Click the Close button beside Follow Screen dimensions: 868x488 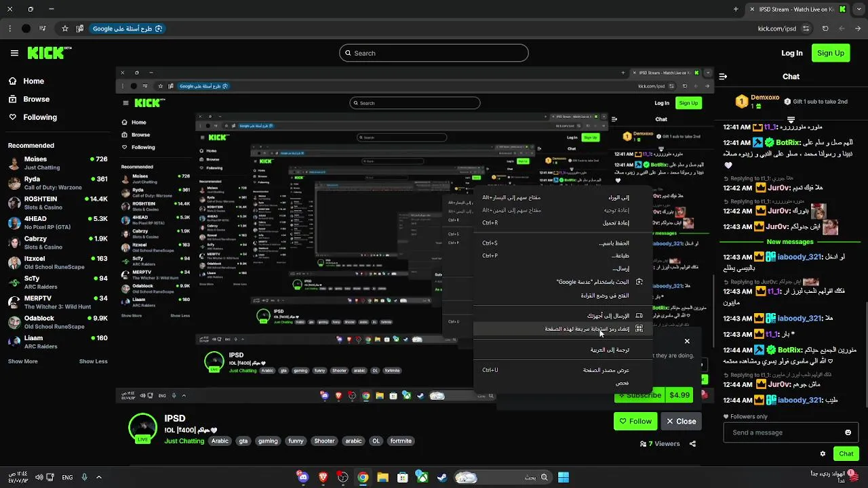click(x=682, y=421)
